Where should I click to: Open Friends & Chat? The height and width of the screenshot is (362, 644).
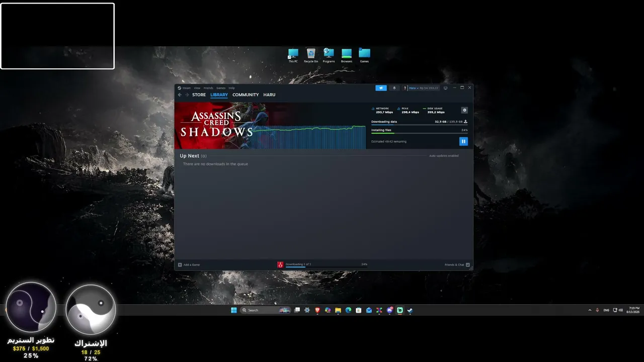tap(457, 264)
